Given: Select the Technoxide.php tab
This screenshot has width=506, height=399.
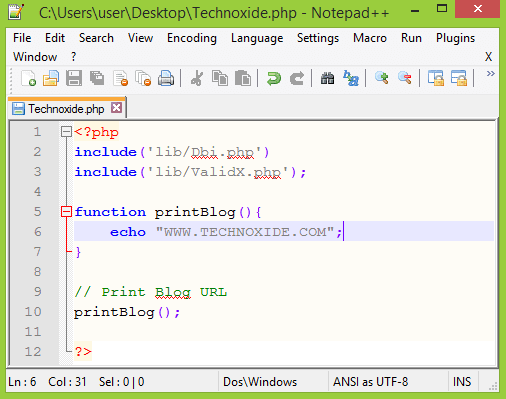Looking at the screenshot, I should pyautogui.click(x=66, y=109).
